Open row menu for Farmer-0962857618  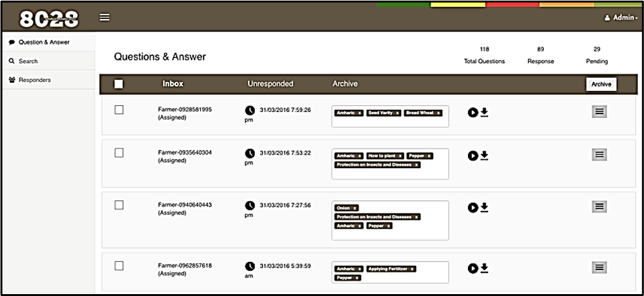click(x=599, y=268)
